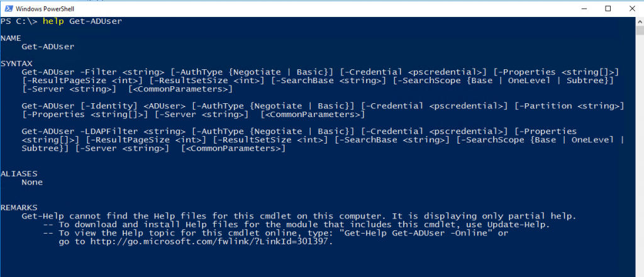Screen dimensions: 644x277
Task: Click the REMARKS section heading
Action: [19, 208]
